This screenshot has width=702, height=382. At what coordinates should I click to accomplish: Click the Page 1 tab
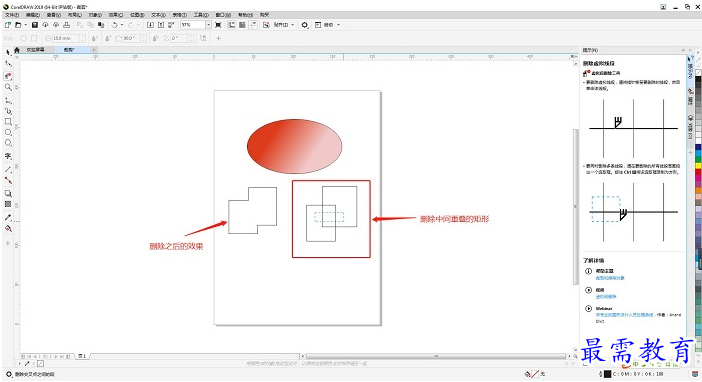click(x=82, y=356)
